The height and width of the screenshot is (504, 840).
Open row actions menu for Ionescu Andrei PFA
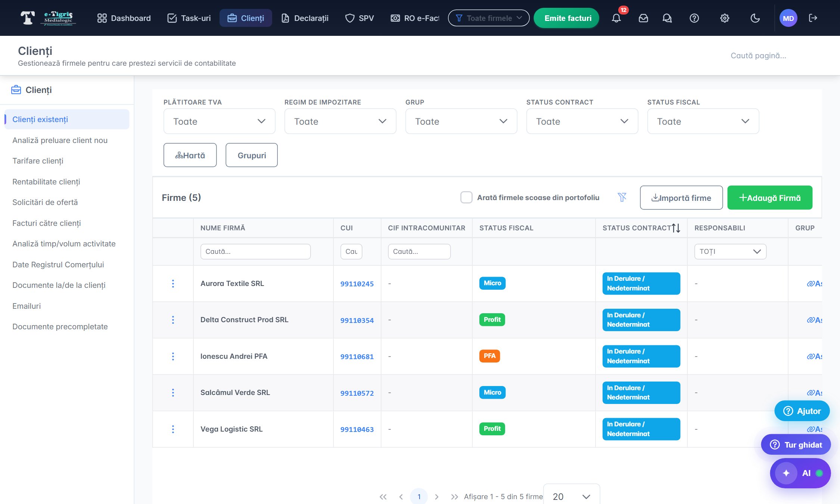tap(173, 356)
